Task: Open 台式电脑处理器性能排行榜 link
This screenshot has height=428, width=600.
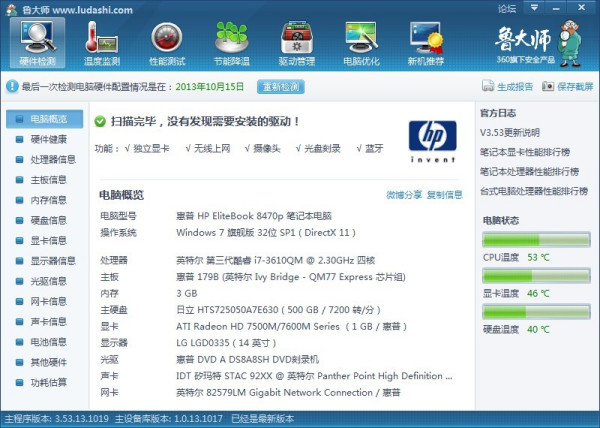Action: (x=534, y=191)
